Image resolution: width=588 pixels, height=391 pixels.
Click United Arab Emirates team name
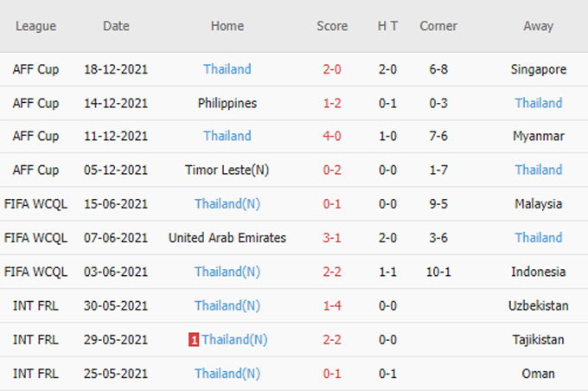[227, 238]
